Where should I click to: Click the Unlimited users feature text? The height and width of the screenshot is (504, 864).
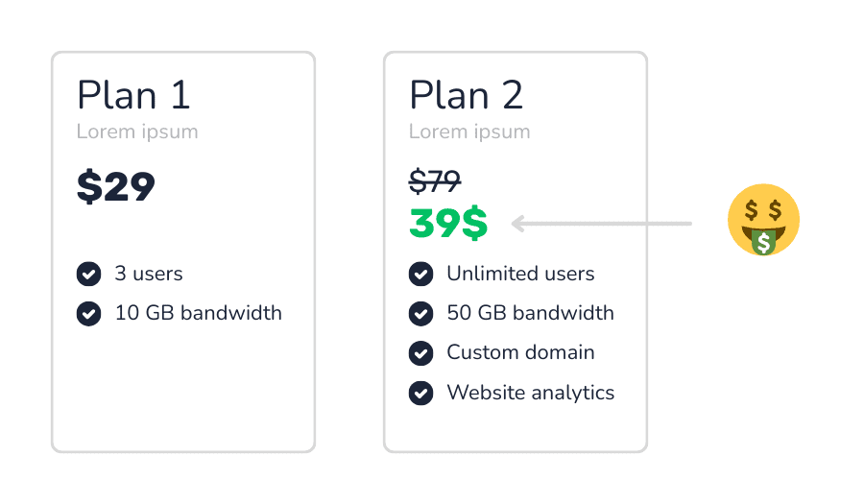pos(520,274)
